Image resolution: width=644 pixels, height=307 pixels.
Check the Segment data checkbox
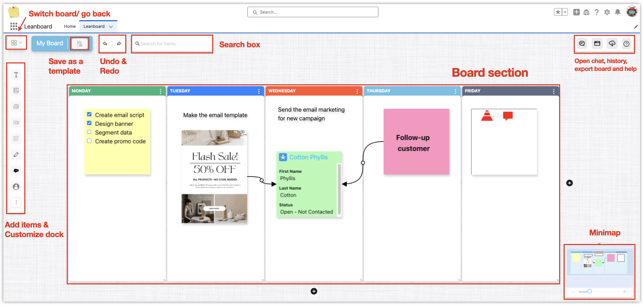pos(89,132)
